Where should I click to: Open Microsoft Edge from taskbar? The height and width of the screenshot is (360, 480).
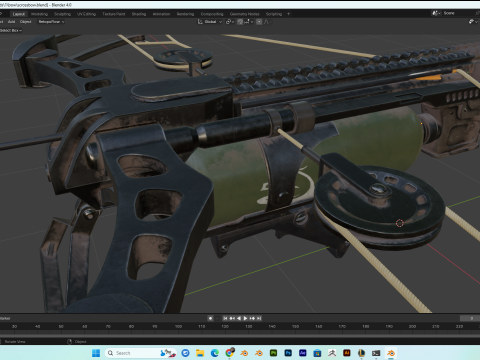215,353
